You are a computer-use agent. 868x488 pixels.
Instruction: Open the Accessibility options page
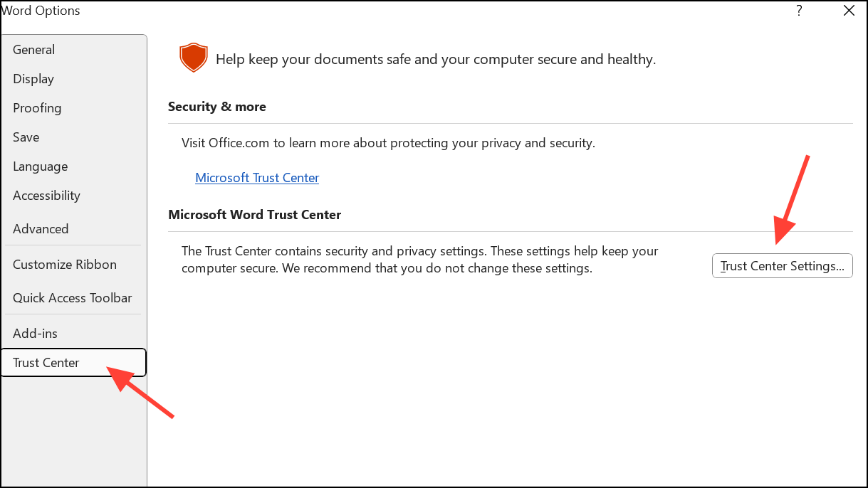coord(46,195)
